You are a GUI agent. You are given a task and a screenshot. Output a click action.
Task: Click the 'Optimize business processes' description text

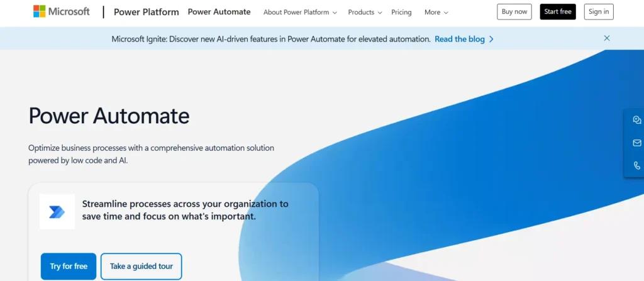(151, 154)
